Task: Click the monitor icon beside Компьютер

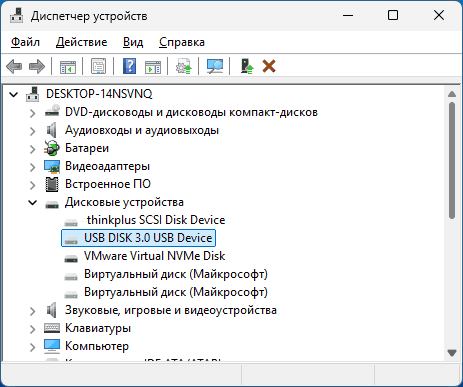Action: (x=52, y=346)
